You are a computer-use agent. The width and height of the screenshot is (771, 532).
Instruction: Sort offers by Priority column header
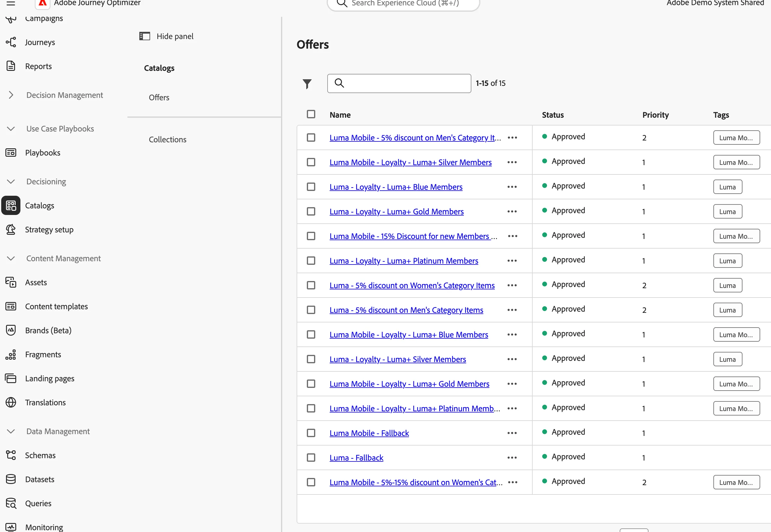coord(655,115)
